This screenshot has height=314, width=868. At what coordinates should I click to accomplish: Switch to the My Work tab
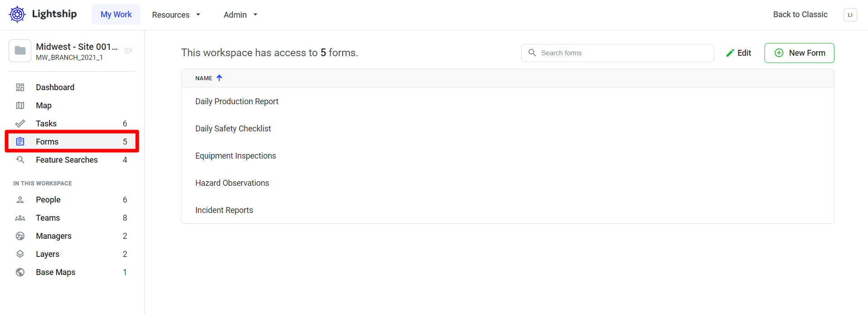(116, 14)
